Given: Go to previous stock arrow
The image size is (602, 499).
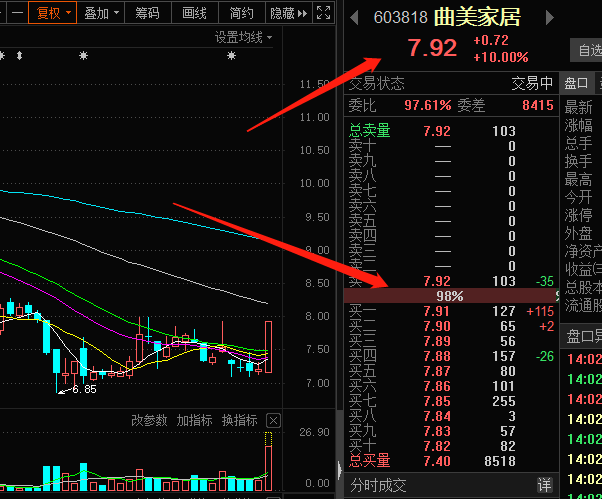Looking at the screenshot, I should [354, 18].
